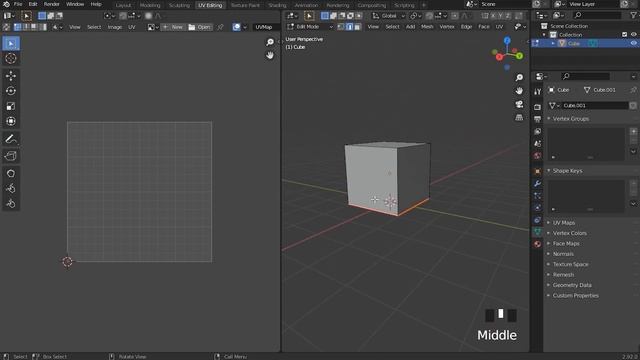Open View Layer properties tab
Screen dimensions: 640x360
[537, 131]
